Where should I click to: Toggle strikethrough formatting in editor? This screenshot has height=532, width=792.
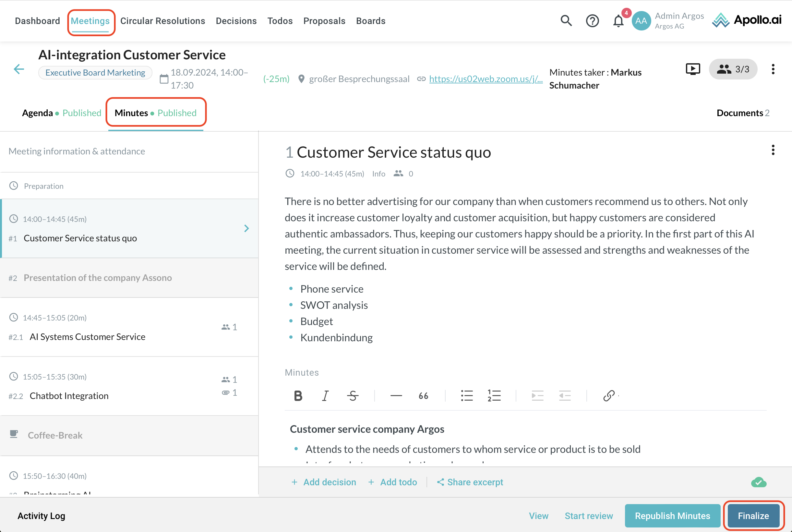click(353, 396)
